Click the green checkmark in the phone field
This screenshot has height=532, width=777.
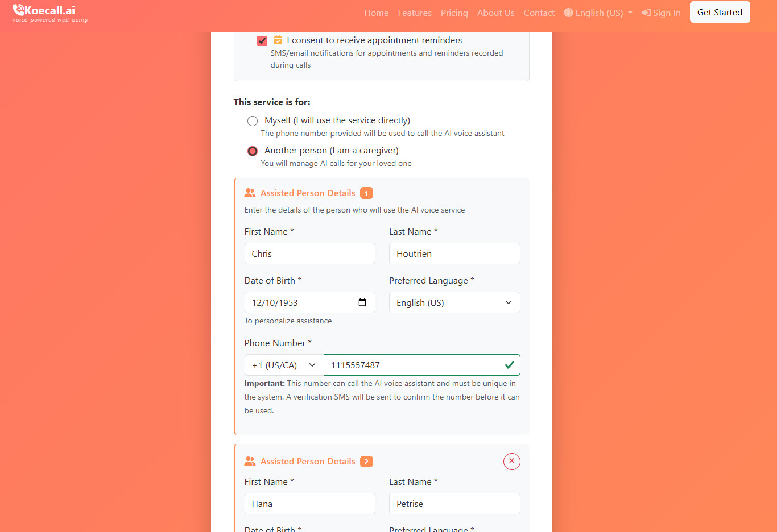click(x=509, y=365)
